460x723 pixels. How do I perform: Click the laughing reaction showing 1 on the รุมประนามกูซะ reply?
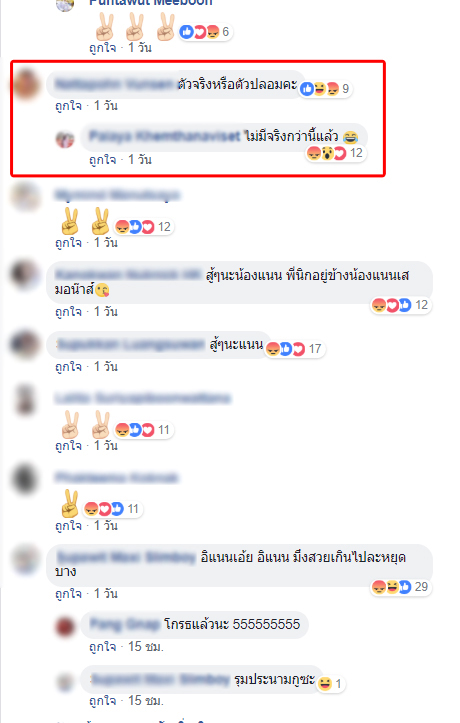tap(330, 683)
